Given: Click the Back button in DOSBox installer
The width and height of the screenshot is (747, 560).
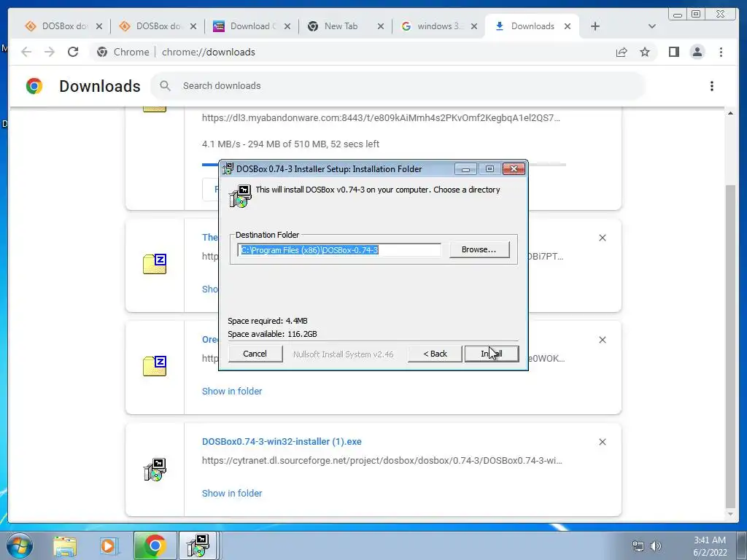Looking at the screenshot, I should point(435,354).
